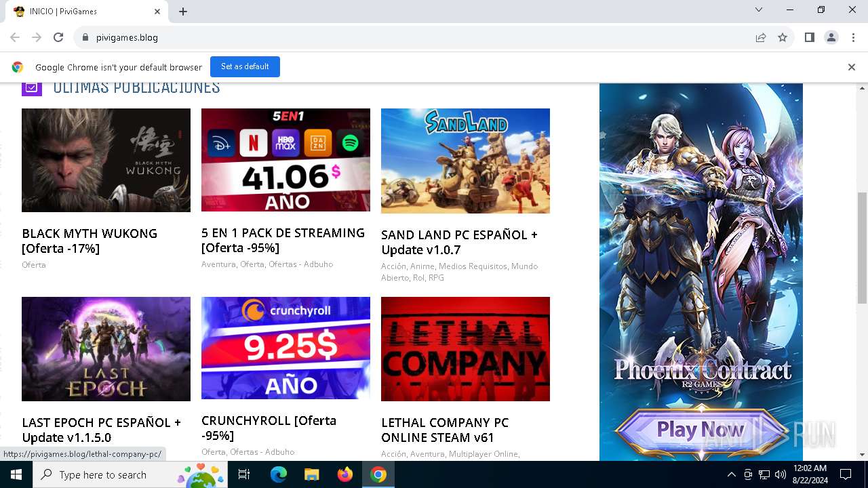Screen dimensions: 868x488
Task: Show hidden system tray icons
Action: [x=731, y=474]
